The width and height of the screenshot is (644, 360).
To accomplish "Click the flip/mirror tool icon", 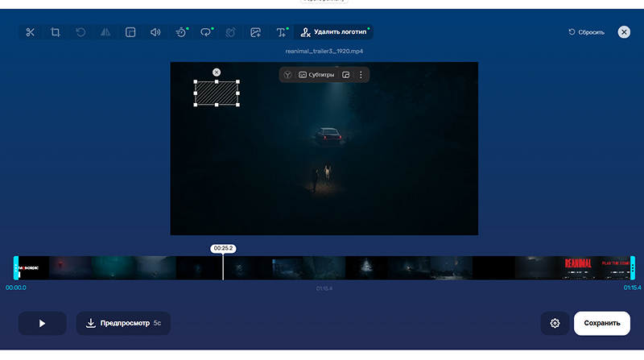I will pos(105,32).
